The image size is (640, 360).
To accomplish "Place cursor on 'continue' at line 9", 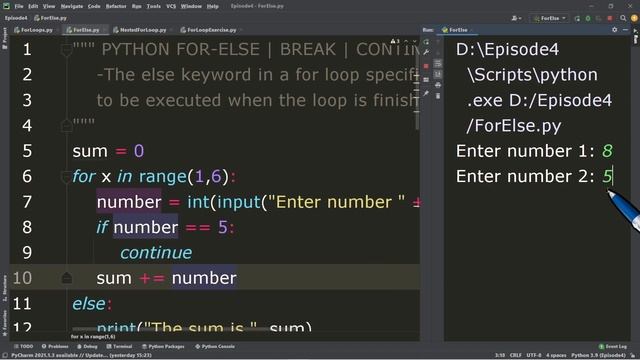I will click(x=156, y=253).
